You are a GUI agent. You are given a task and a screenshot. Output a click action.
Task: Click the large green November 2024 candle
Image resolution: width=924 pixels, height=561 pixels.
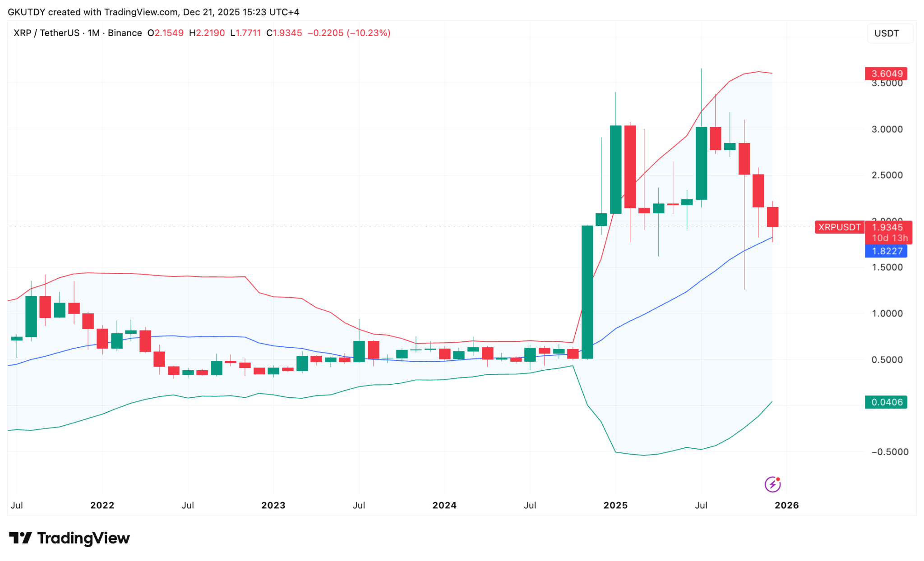(587, 292)
